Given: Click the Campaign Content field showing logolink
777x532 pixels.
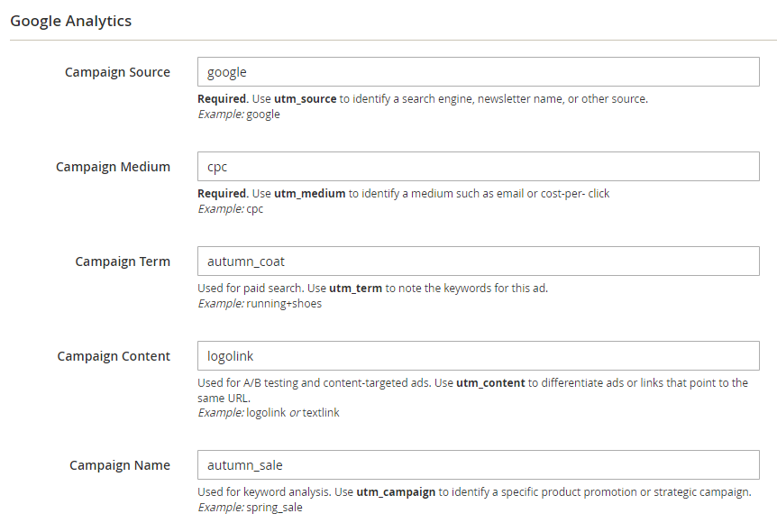Looking at the screenshot, I should [479, 356].
